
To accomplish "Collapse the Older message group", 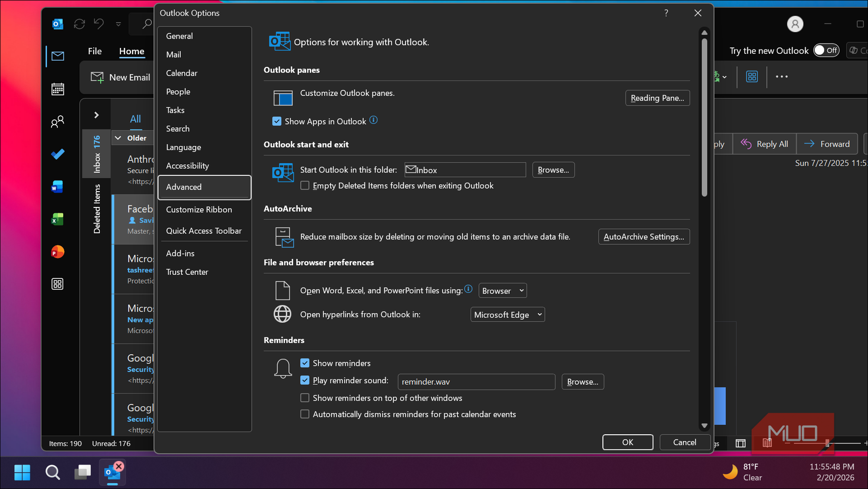I will [x=118, y=137].
